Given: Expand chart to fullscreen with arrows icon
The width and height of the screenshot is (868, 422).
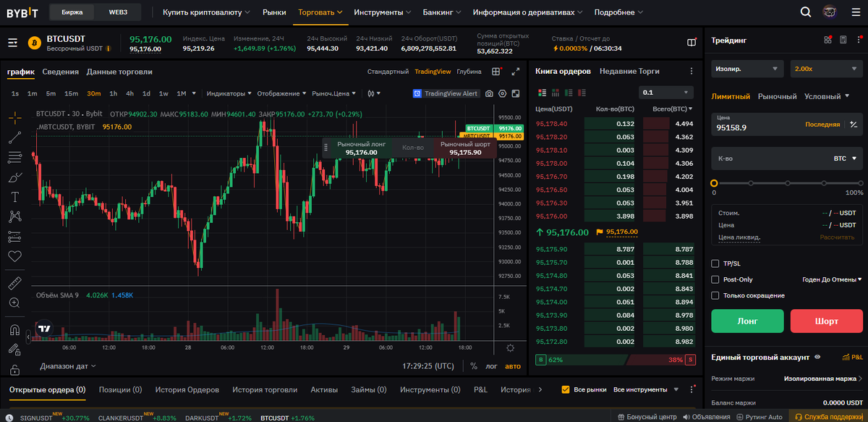Looking at the screenshot, I should coord(516,72).
